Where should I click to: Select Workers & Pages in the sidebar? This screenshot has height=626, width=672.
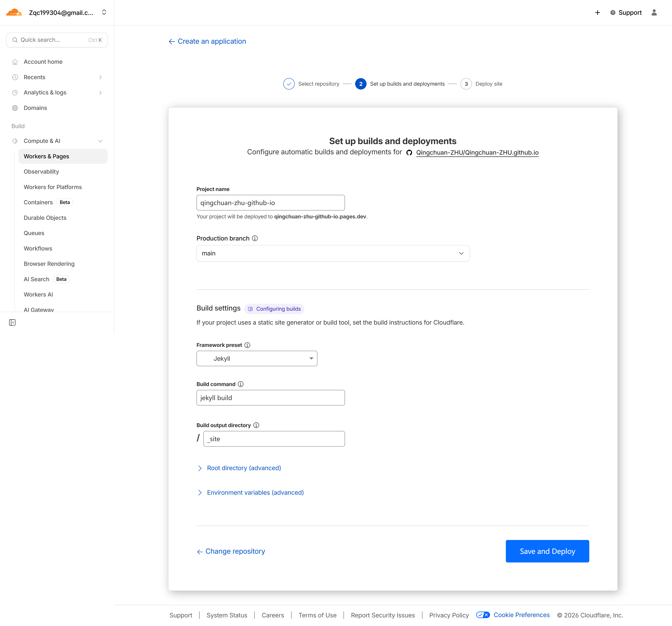[x=46, y=156]
